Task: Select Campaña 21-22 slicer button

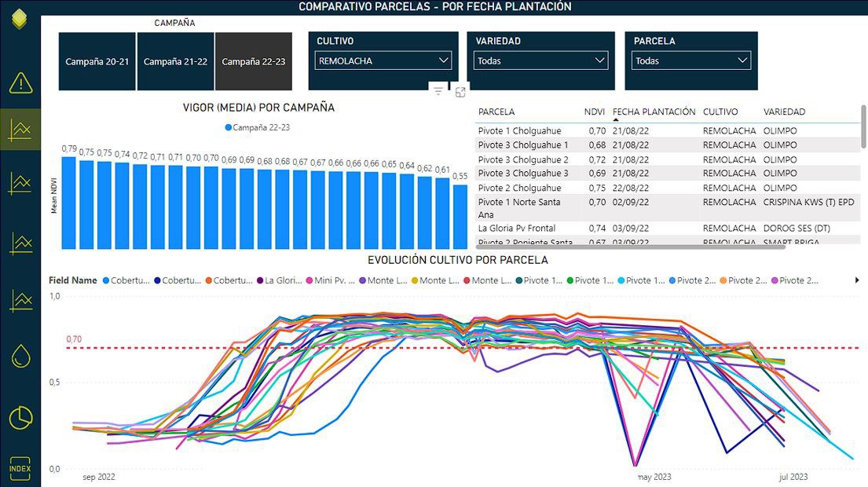Action: [x=175, y=62]
